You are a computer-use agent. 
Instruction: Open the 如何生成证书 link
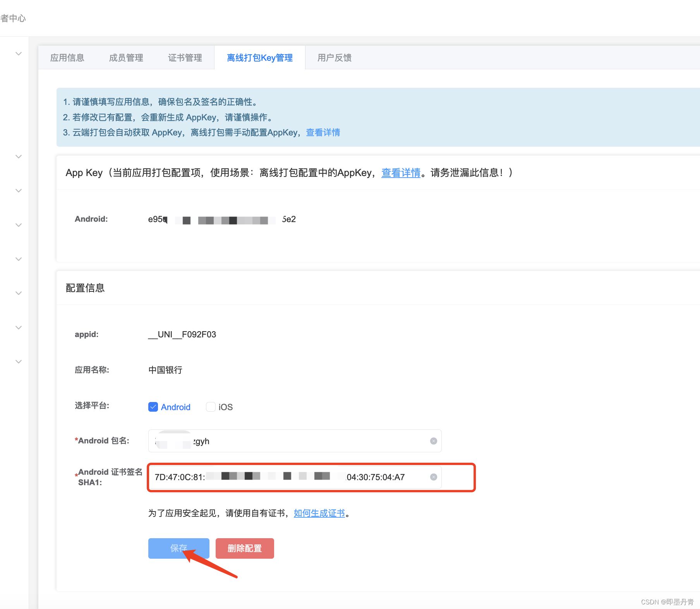319,513
